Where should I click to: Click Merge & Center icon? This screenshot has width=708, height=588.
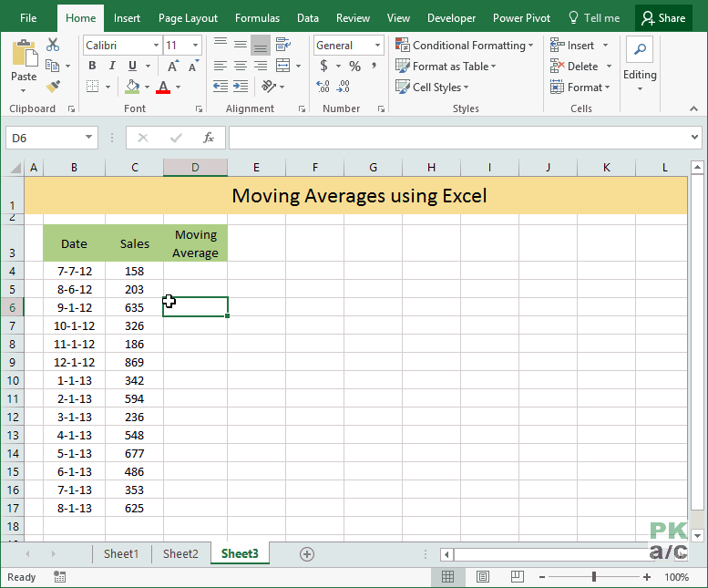point(283,66)
